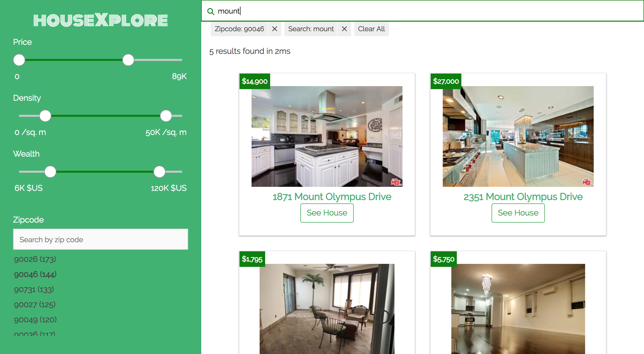644x354 pixels.
Task: Open the 1871 Mount Olympus Drive title link
Action: [x=332, y=197]
